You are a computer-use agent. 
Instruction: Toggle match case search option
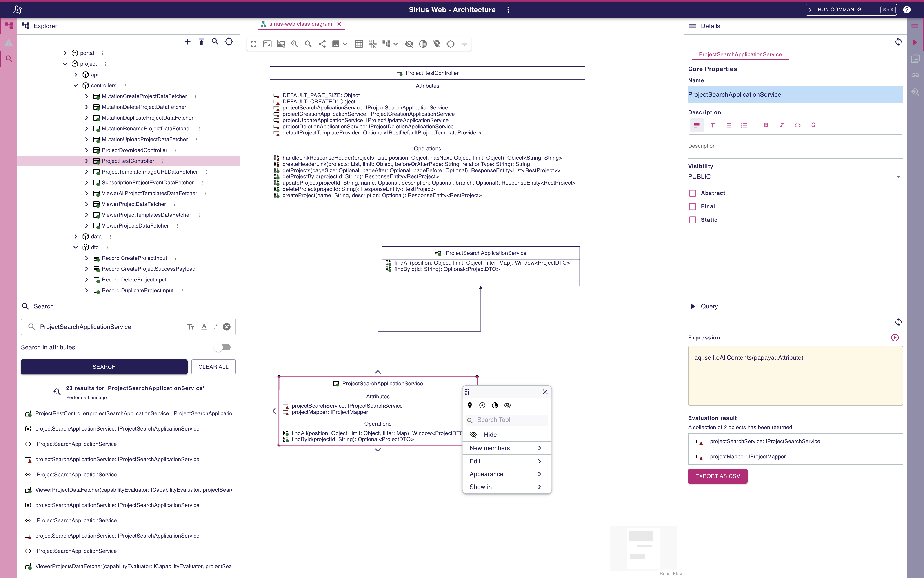190,326
